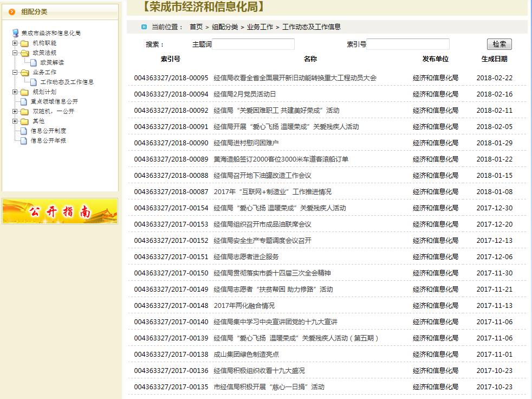Click the document icon beside 政策解读
Viewport: 532px width, 399px height.
34,63
